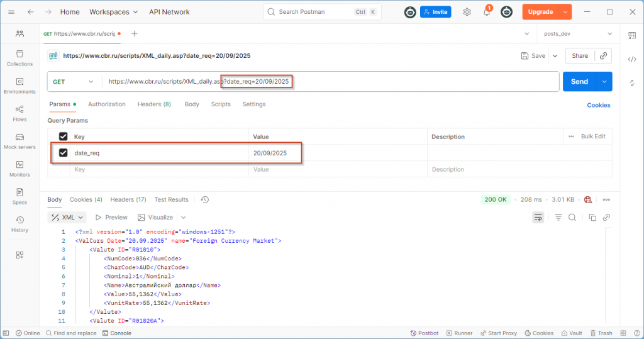Click the notifications bell icon
Viewport: 644px width, 339px height.
tap(486, 12)
